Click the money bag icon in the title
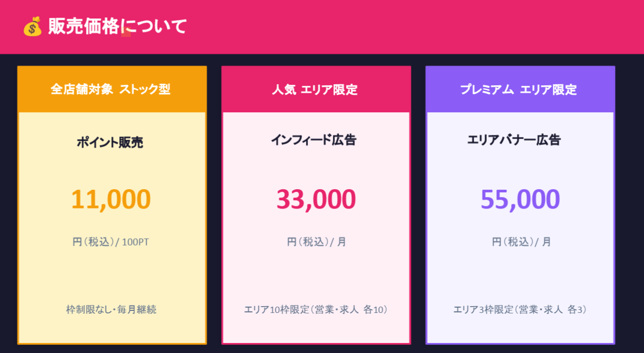Image resolution: width=644 pixels, height=353 pixels. pyautogui.click(x=32, y=26)
